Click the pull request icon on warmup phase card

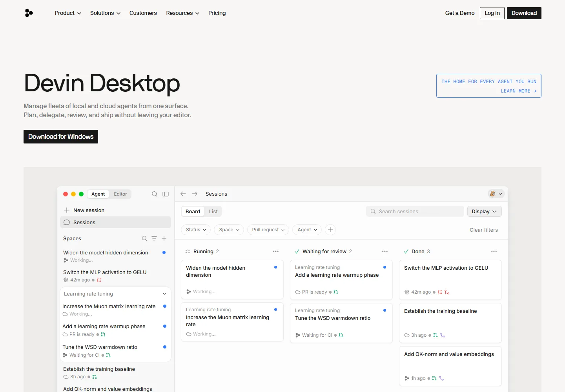click(x=336, y=292)
